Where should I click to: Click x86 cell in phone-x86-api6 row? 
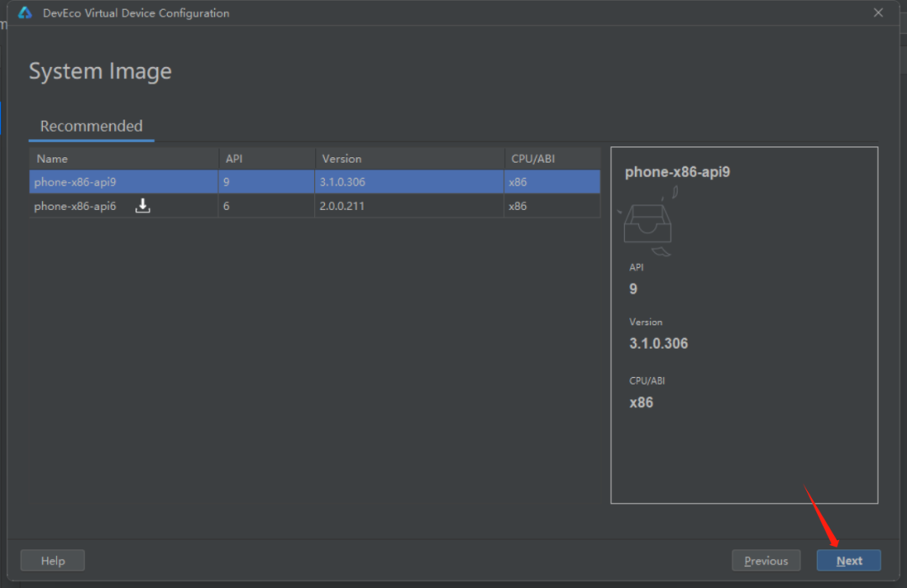click(x=517, y=206)
